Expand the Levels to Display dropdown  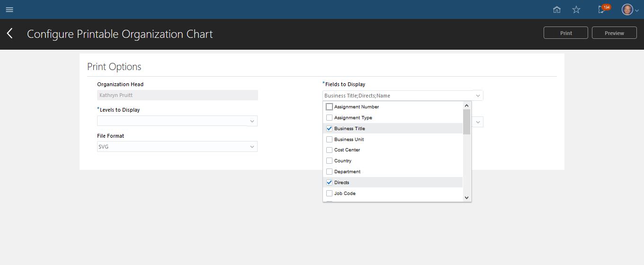[x=252, y=121]
